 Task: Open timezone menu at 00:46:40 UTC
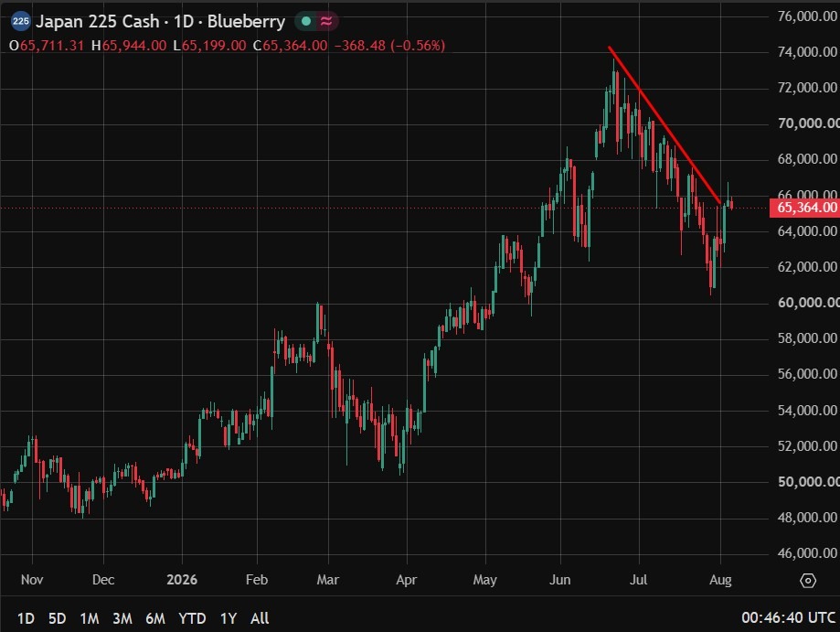789,618
